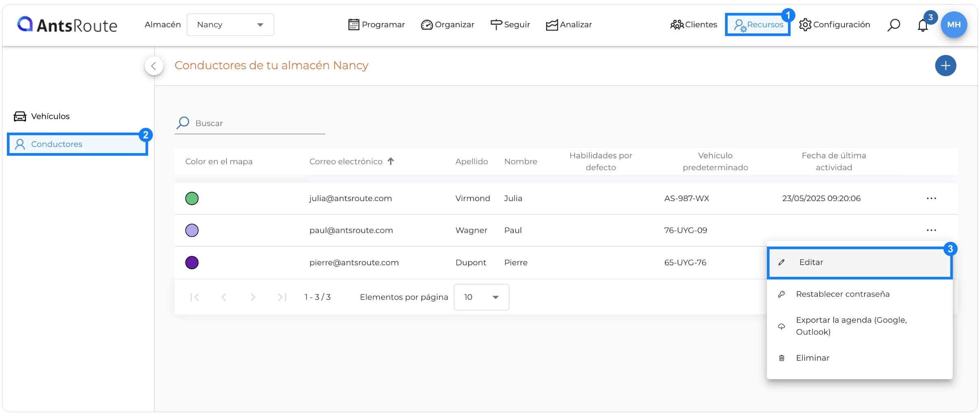Click Fecha de última actividad header
The width and height of the screenshot is (980, 416).
(x=834, y=162)
